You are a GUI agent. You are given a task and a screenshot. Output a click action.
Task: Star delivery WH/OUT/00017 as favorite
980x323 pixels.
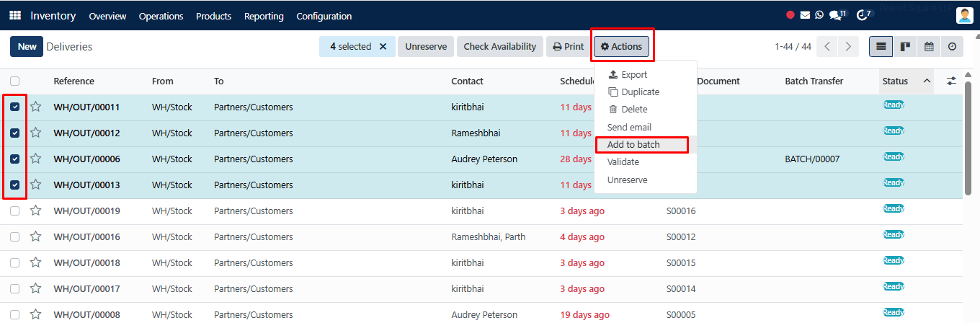(x=35, y=288)
